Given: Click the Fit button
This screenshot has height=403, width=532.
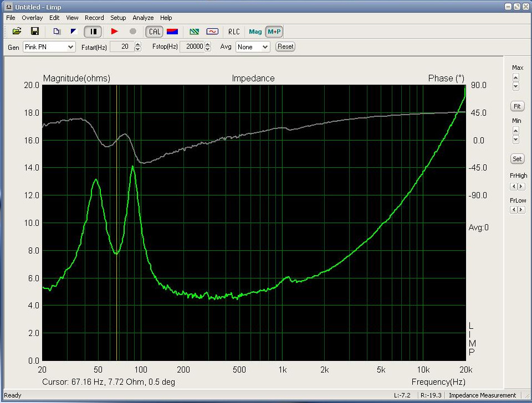Looking at the screenshot, I should pyautogui.click(x=517, y=106).
